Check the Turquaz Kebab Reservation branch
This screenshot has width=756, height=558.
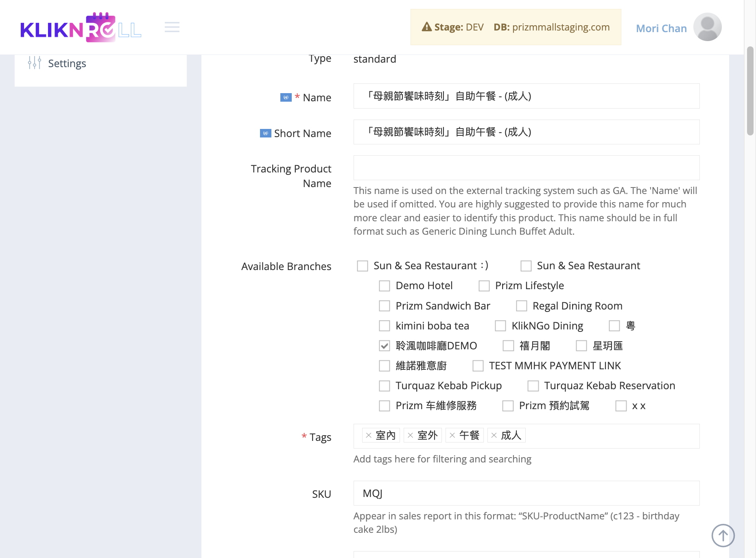pyautogui.click(x=533, y=386)
